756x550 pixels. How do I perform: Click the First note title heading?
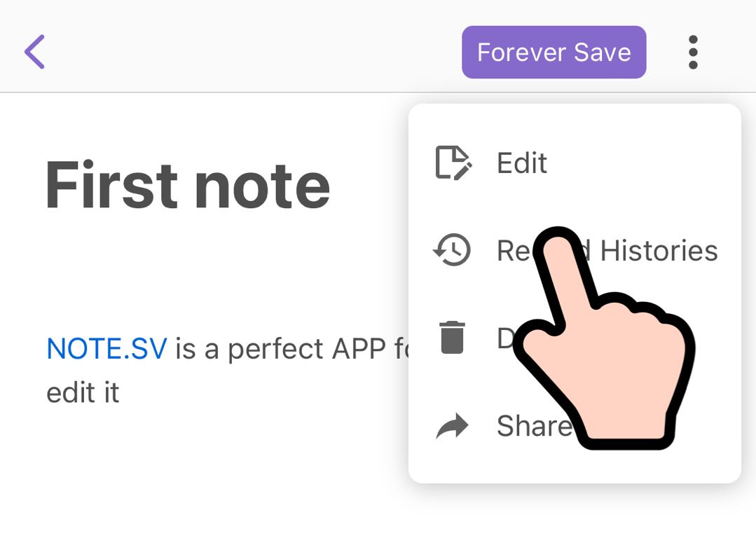[x=187, y=185]
